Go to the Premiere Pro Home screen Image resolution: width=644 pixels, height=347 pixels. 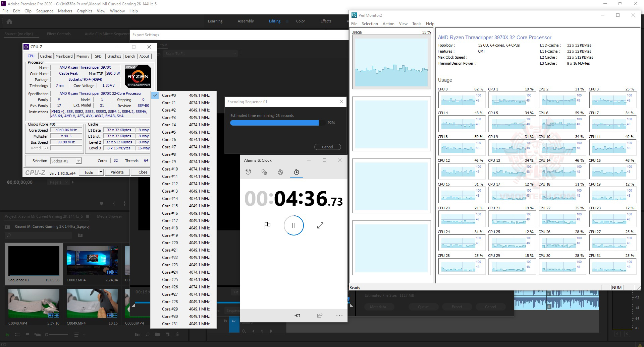coord(9,21)
